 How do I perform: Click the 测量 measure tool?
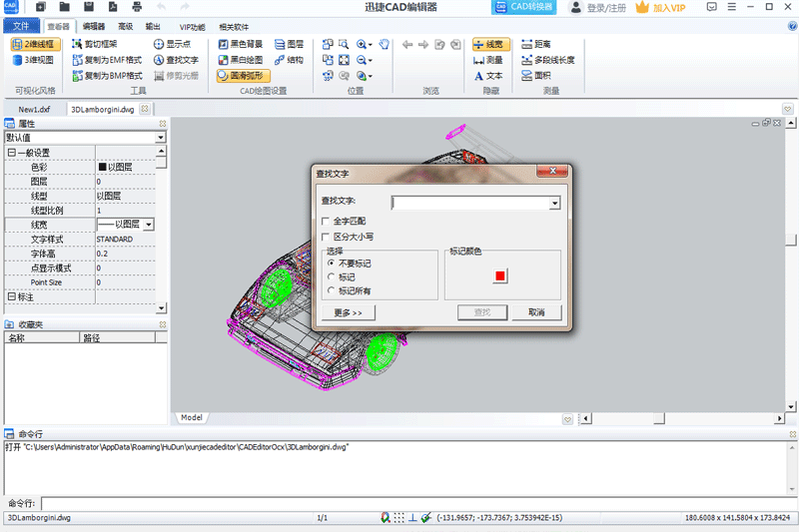click(488, 60)
